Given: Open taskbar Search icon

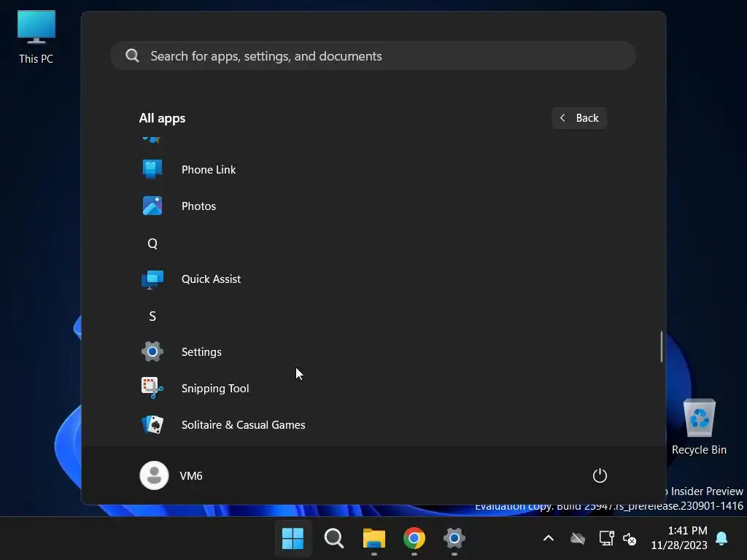Looking at the screenshot, I should [x=333, y=539].
